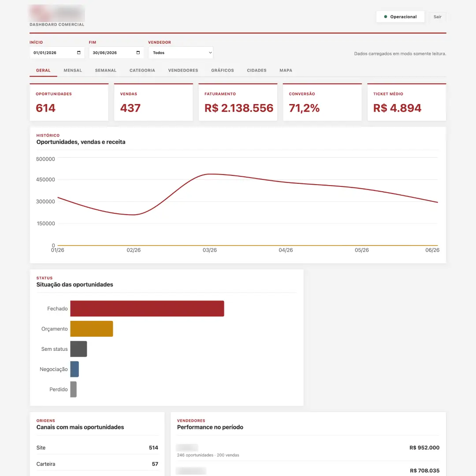This screenshot has width=476, height=476.
Task: Click the heading 'Canais com mais oportunidades'
Action: click(x=80, y=427)
